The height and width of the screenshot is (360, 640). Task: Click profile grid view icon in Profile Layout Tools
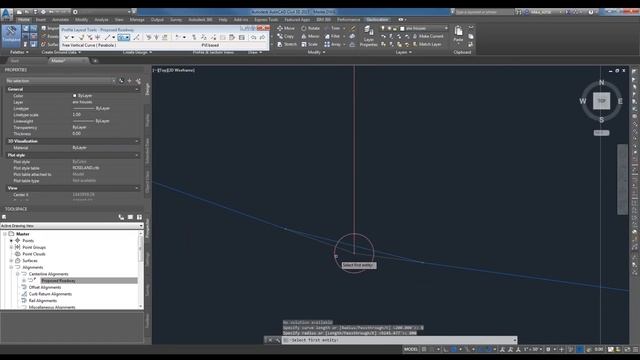click(242, 38)
